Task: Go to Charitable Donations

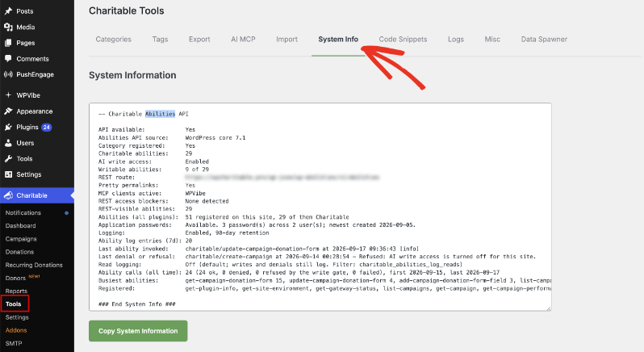Action: click(19, 252)
